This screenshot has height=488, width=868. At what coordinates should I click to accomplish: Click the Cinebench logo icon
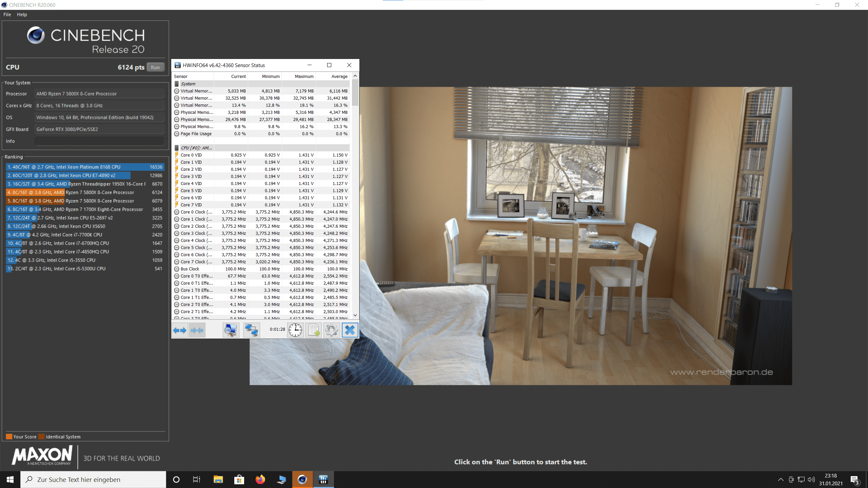[36, 35]
